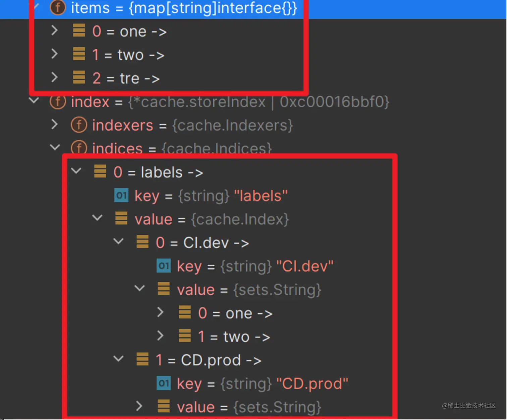507x420 pixels.
Task: Click the field icon next to indexers
Action: [x=79, y=125]
